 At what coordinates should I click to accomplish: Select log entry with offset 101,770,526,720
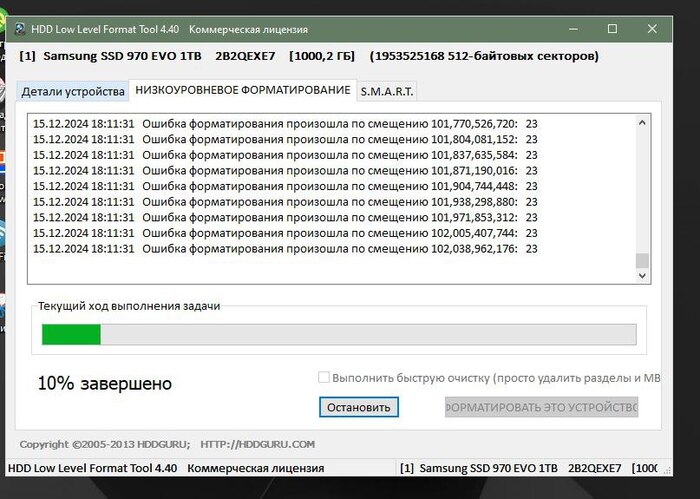(285, 125)
